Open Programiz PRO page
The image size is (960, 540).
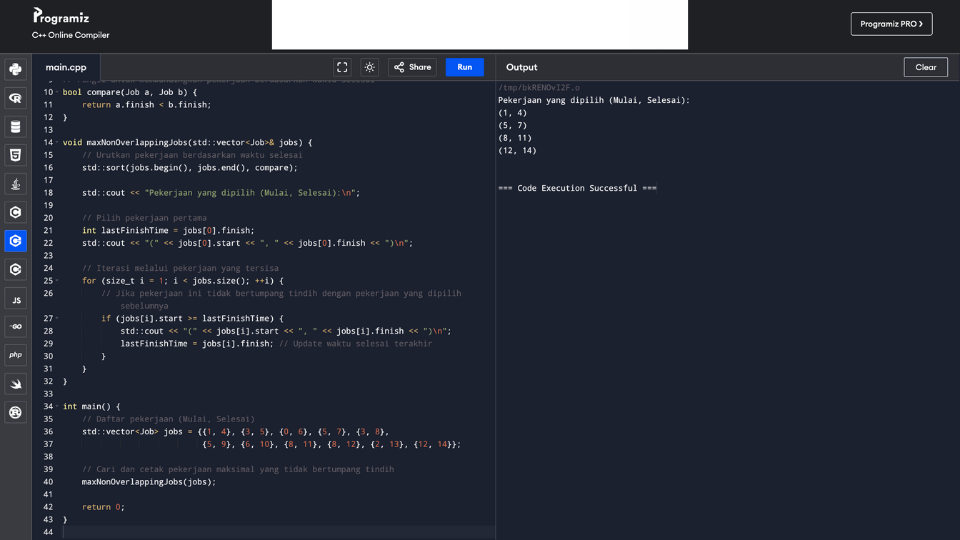tap(891, 24)
